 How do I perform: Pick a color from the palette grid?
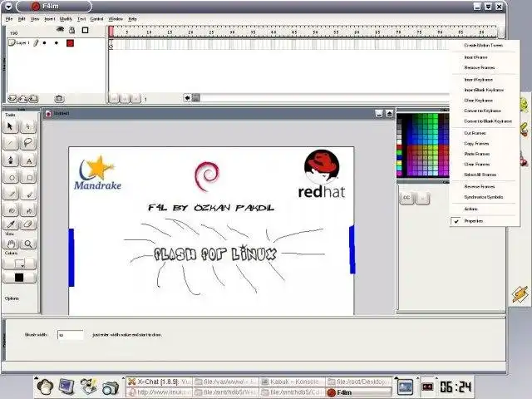(423, 145)
